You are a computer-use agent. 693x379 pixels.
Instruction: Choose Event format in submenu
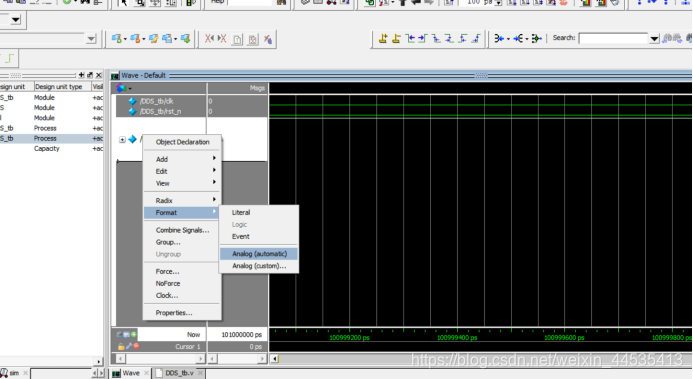coord(259,236)
